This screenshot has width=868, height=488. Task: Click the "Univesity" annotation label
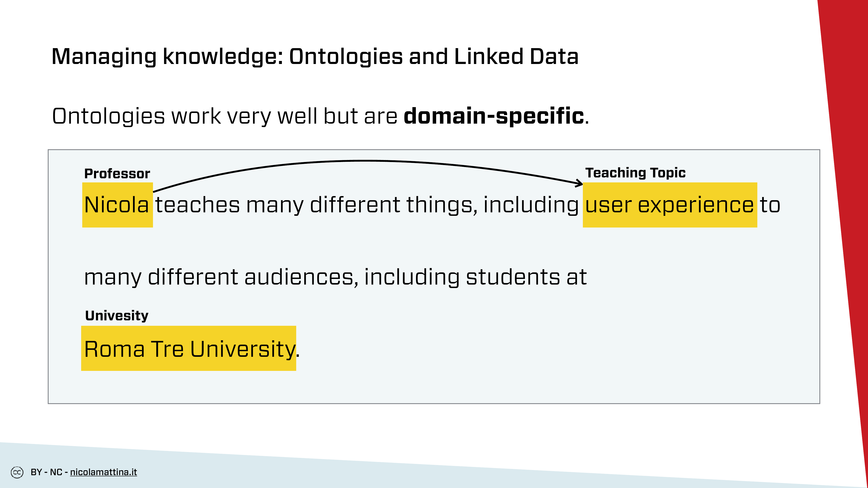tap(117, 316)
